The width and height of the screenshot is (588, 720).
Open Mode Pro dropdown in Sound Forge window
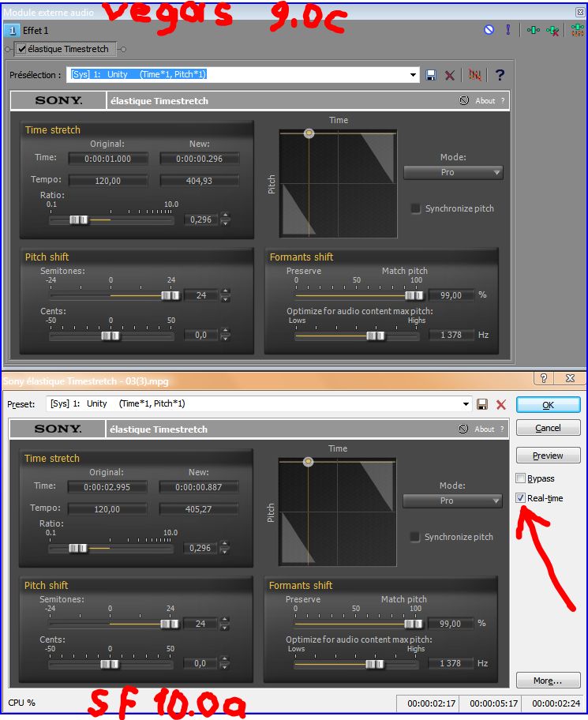(452, 501)
